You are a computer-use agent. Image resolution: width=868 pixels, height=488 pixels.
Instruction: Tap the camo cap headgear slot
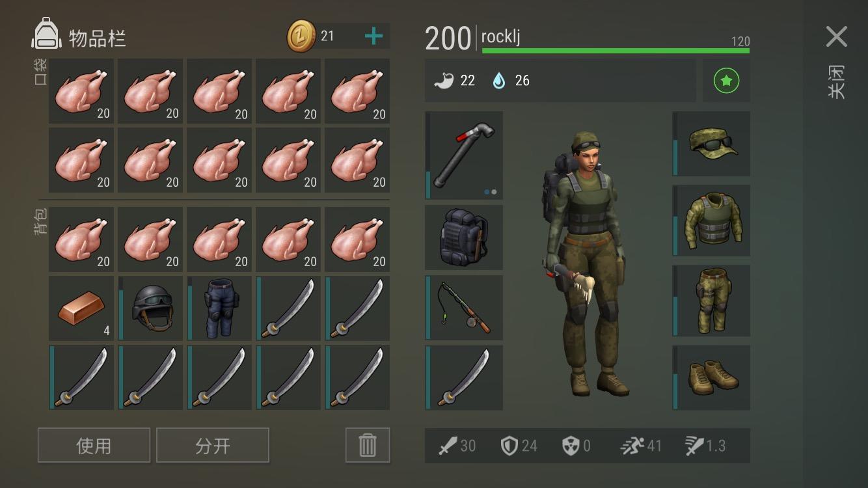point(711,144)
